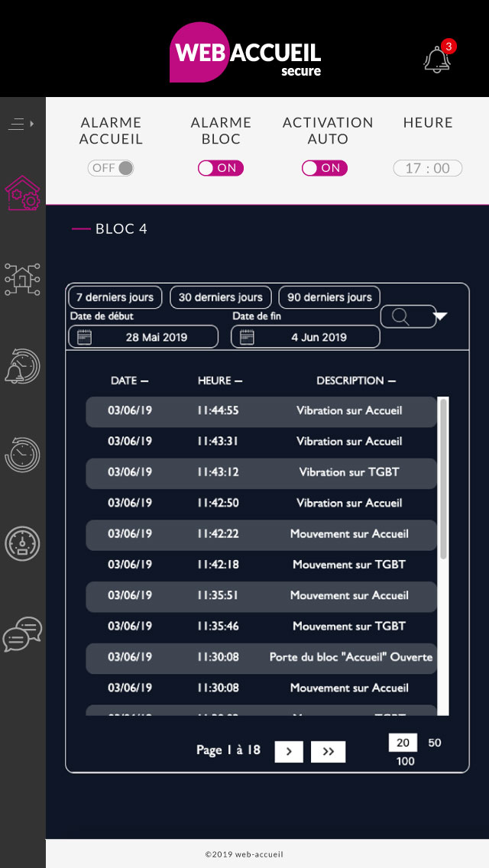
Task: Set the Heure field showing 17:00
Action: [x=428, y=168]
